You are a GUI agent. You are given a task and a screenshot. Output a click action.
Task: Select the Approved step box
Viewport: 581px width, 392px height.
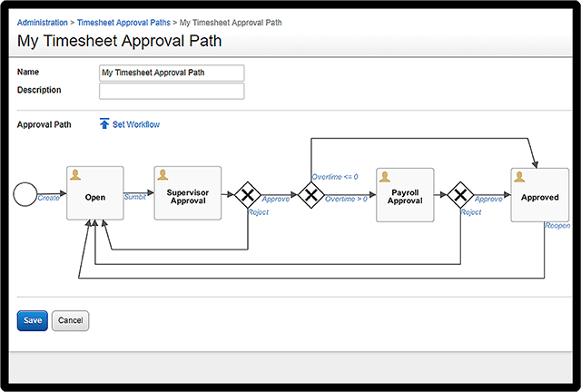(540, 195)
